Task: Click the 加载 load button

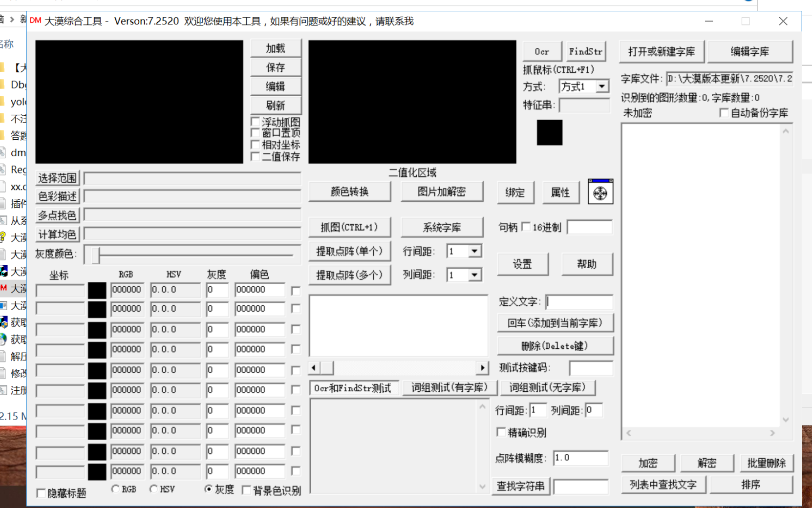Action: coord(276,48)
